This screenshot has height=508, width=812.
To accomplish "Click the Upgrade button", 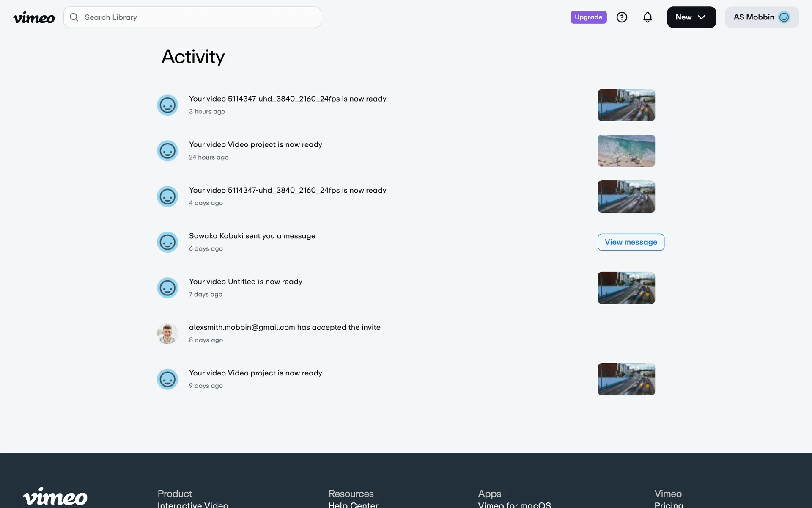I will point(588,17).
